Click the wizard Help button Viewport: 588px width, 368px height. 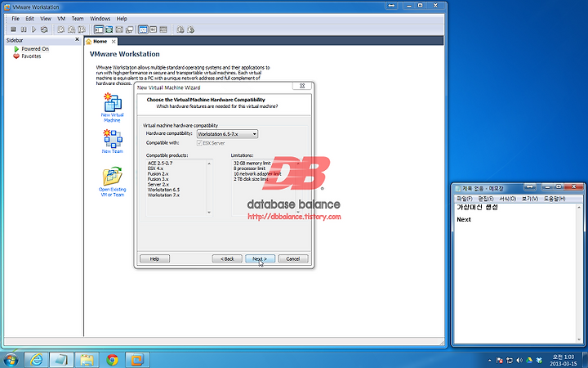point(154,258)
